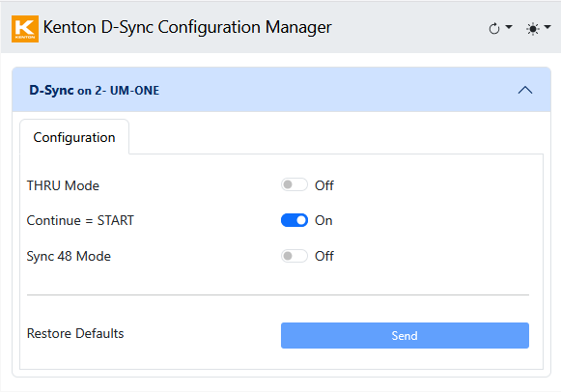
Task: Click the On status text
Action: (x=323, y=220)
